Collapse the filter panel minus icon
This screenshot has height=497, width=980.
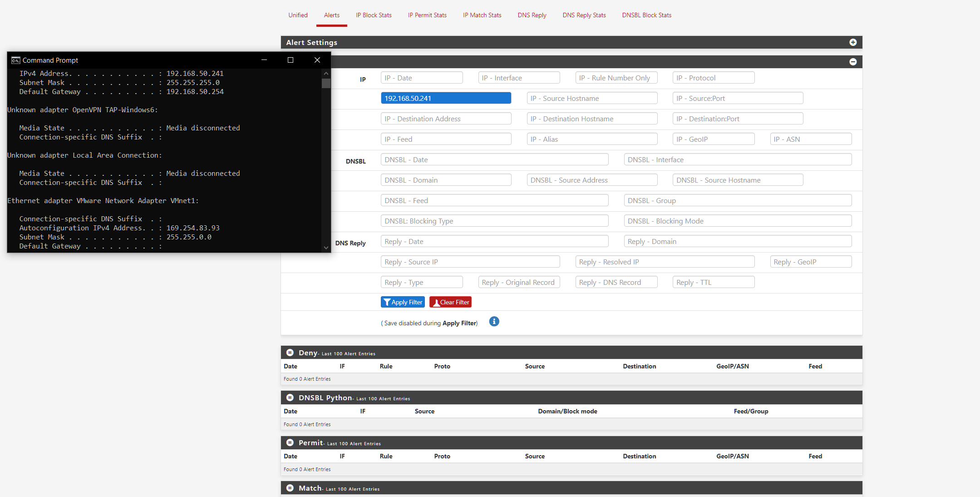(x=853, y=62)
